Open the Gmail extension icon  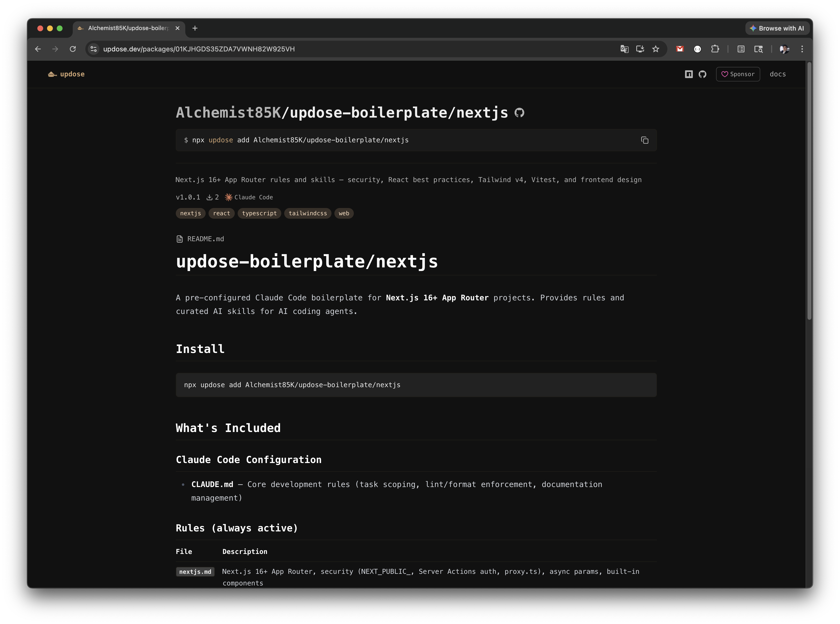(x=680, y=49)
